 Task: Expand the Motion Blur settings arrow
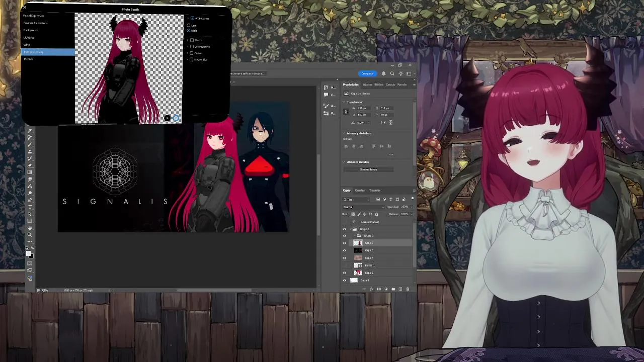187,59
